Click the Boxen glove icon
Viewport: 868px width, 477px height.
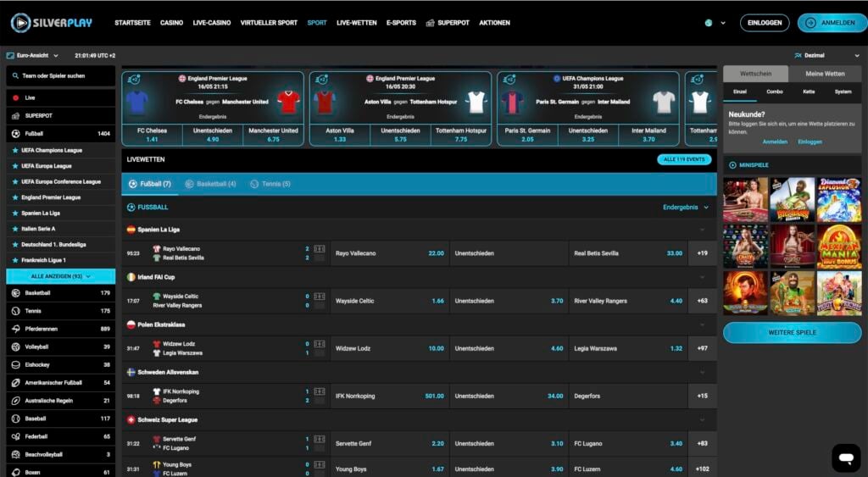[15, 472]
